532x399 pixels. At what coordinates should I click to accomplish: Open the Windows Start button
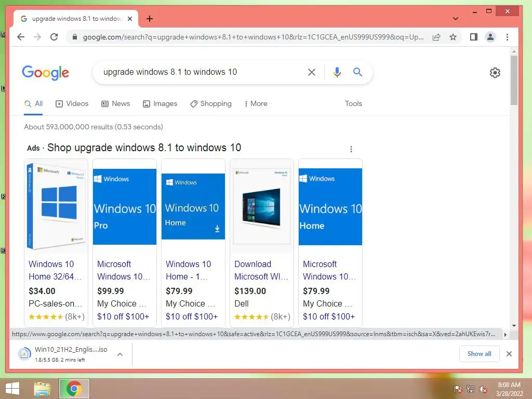[12, 389]
